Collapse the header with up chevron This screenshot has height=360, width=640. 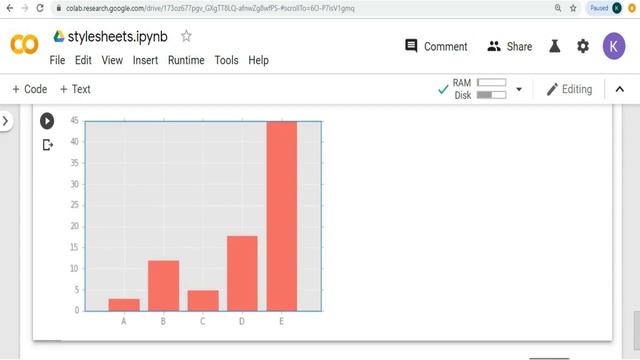620,89
